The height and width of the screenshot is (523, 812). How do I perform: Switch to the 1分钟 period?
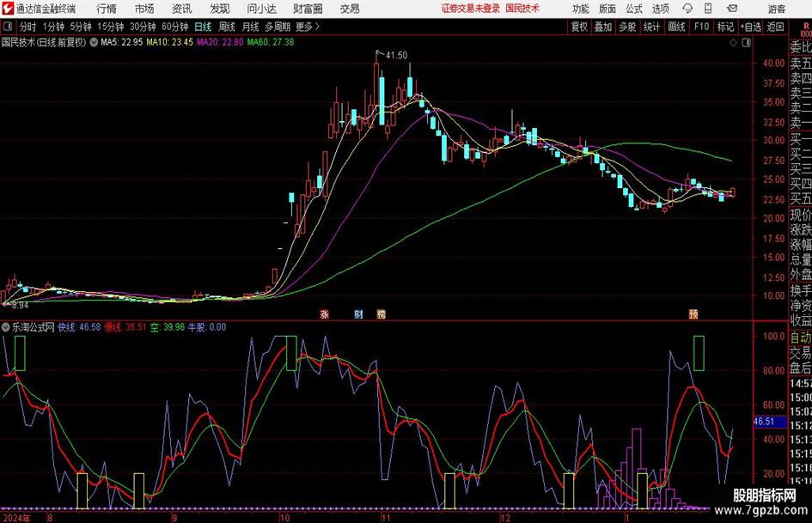click(x=53, y=27)
